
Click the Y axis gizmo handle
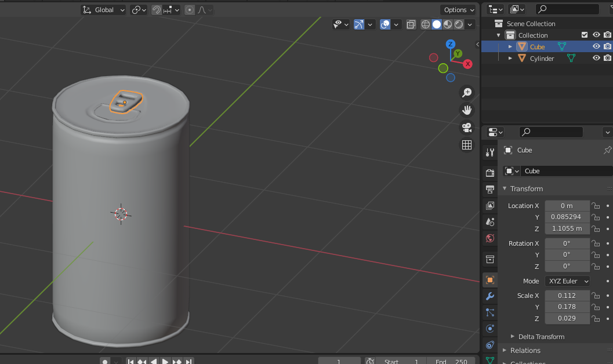point(458,53)
